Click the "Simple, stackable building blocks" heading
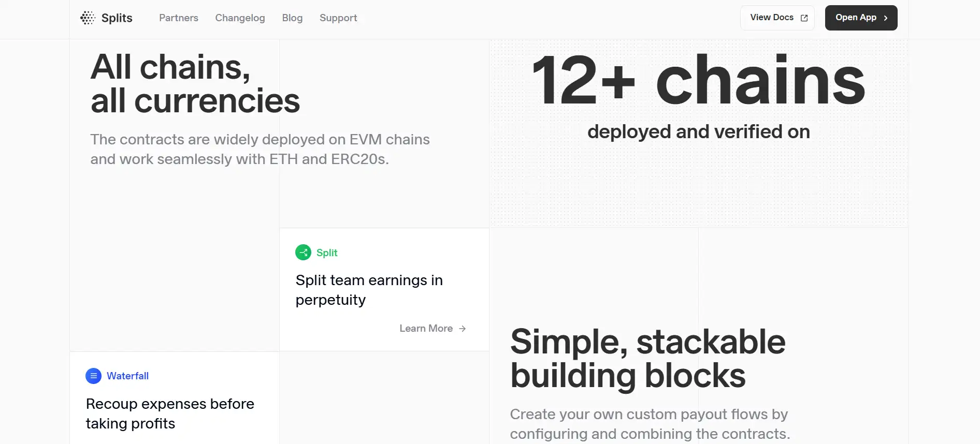The image size is (980, 444). click(x=647, y=358)
